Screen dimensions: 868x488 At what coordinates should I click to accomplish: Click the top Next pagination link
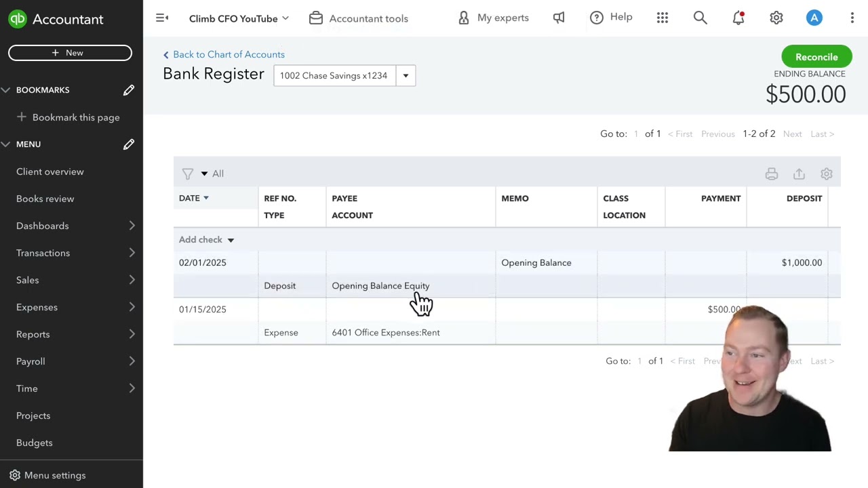click(793, 134)
